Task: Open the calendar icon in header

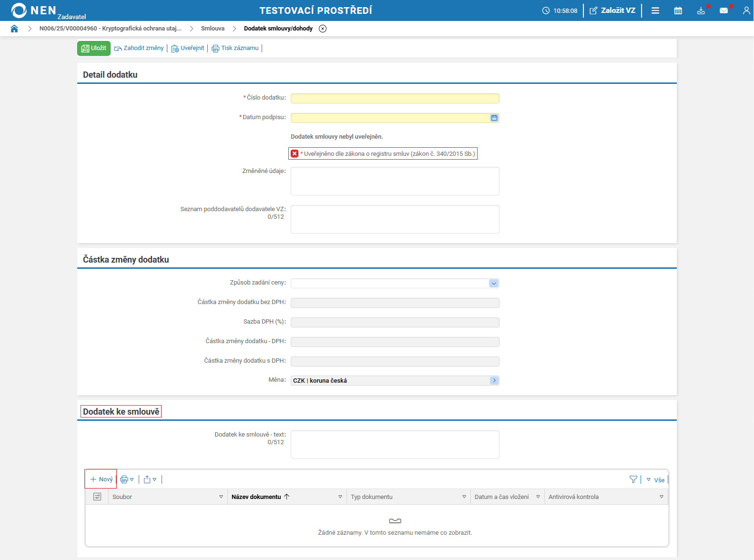Action: [x=678, y=10]
